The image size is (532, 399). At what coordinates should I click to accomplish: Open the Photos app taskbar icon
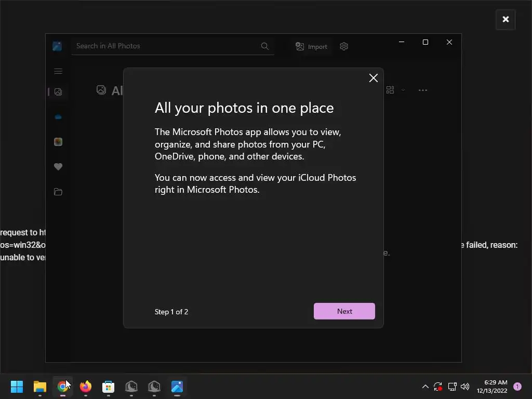click(177, 387)
